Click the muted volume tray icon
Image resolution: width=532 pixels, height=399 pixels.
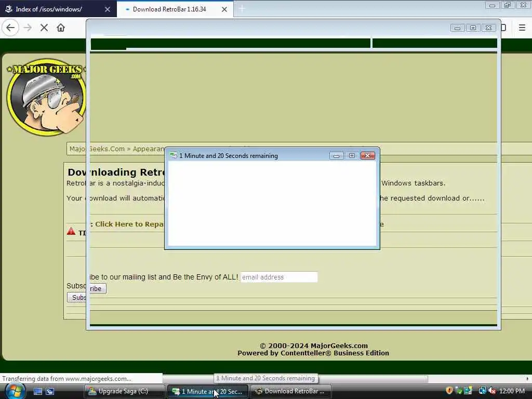pos(492,391)
